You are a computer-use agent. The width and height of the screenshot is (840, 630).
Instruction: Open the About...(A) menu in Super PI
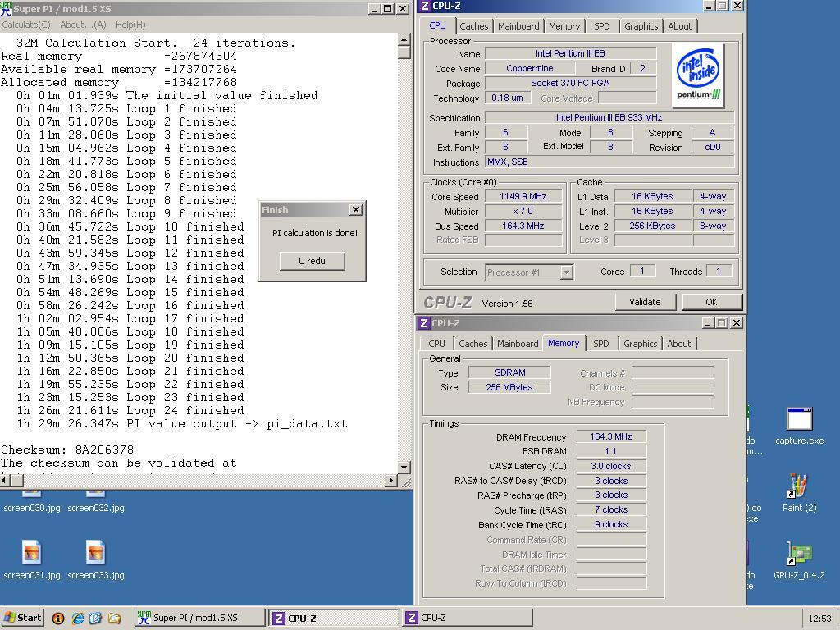coord(83,25)
